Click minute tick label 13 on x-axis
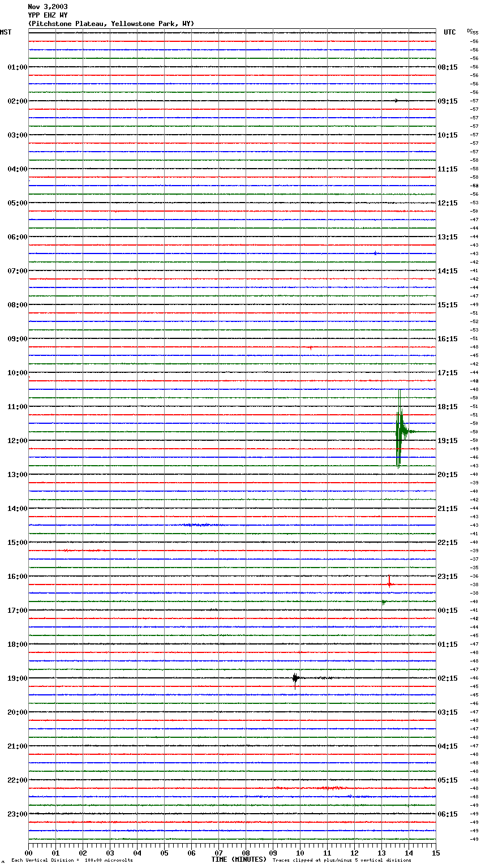Image resolution: width=481 pixels, height=868 pixels. (381, 853)
